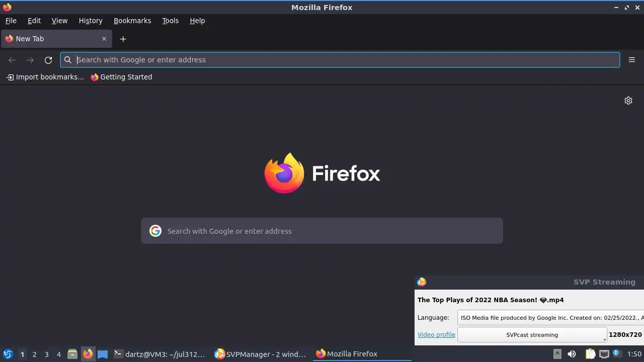
Task: Open the Language selection combo box
Action: coord(551,318)
